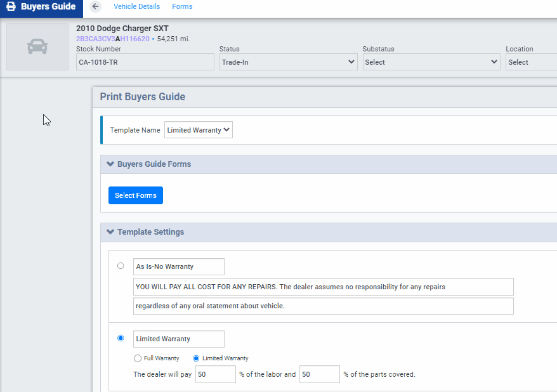Open the VIN link 2B3CA3CV3AH116620
Screen dimensions: 557x392
[114, 39]
